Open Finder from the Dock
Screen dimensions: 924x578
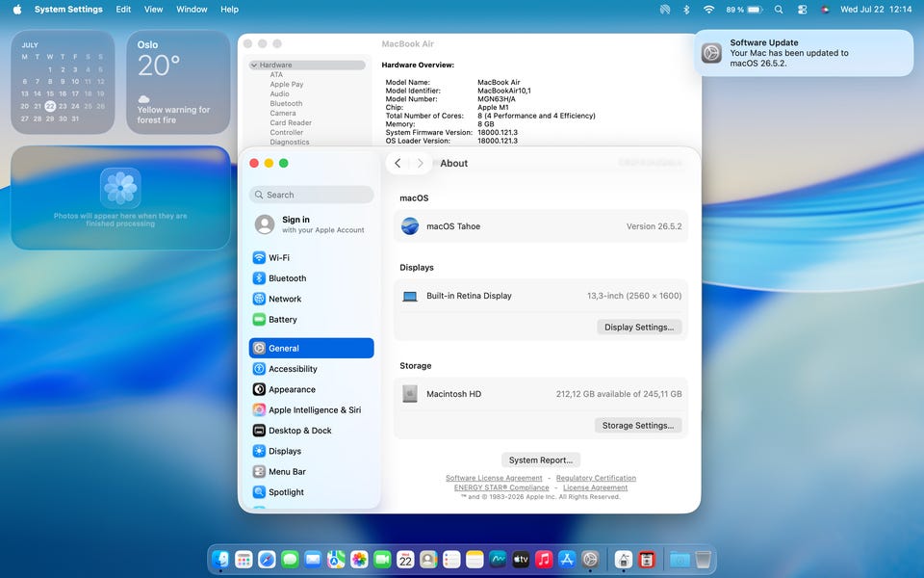(x=220, y=559)
